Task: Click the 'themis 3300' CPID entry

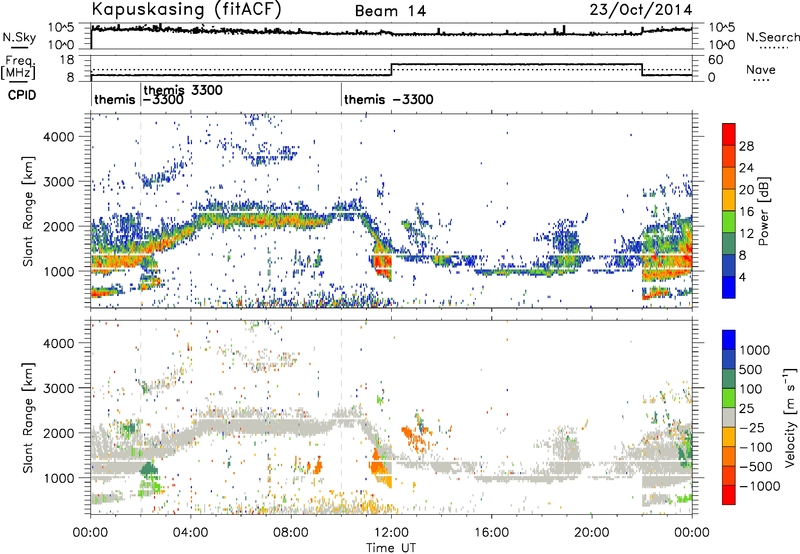Action: (x=183, y=90)
